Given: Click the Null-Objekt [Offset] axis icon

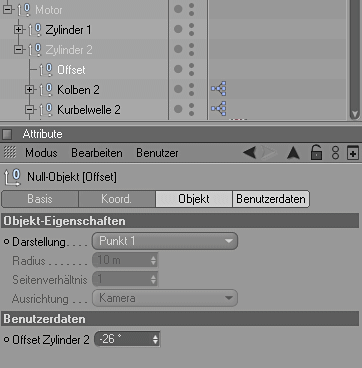Looking at the screenshot, I should click(x=12, y=177).
